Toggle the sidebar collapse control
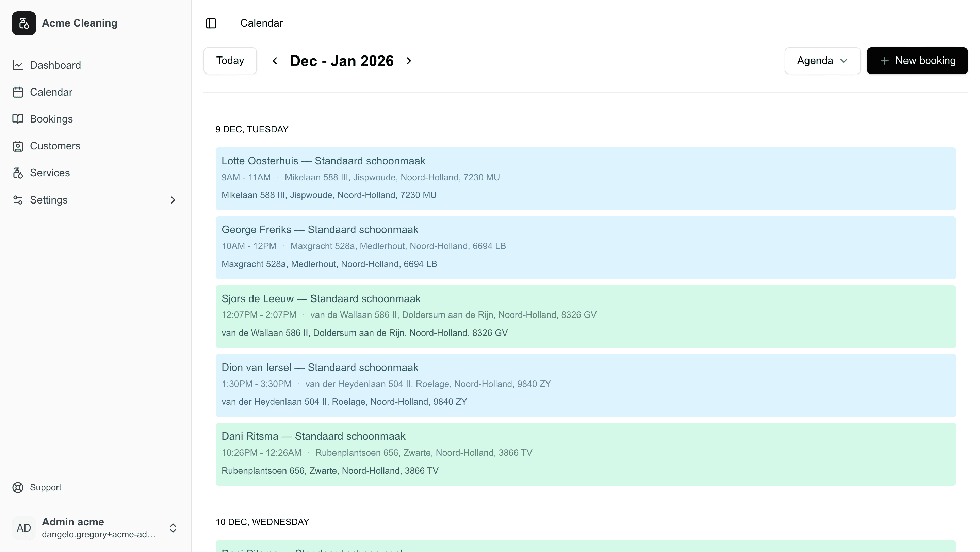Viewport: 980px width, 552px height. point(211,23)
